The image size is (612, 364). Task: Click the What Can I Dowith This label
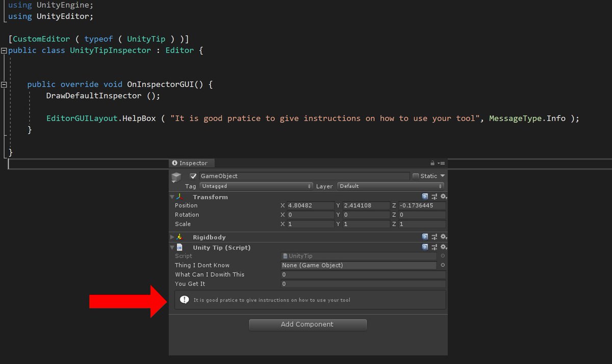210,274
